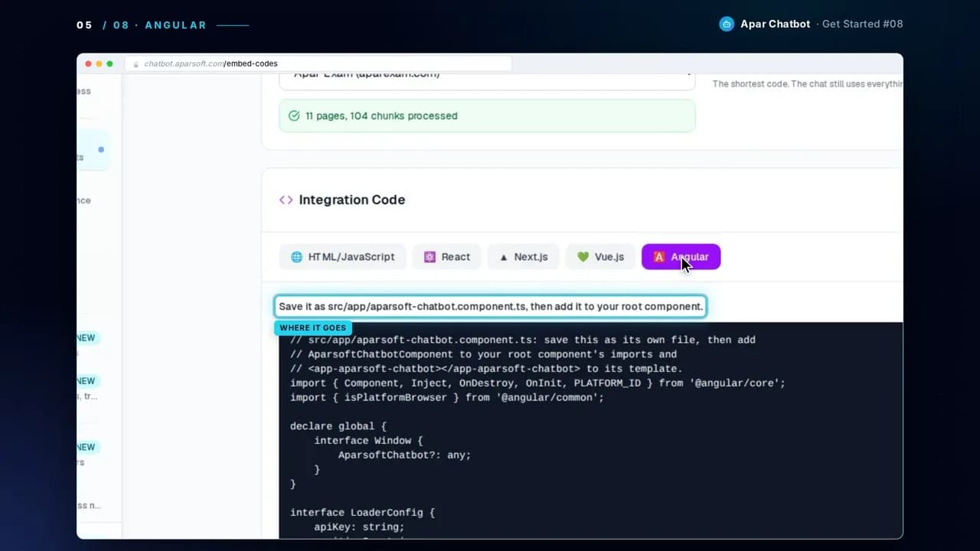Image resolution: width=980 pixels, height=551 pixels.
Task: Click the "Save it as src/app/aparsoft-chatbot.component.ts" instruction
Action: click(491, 306)
